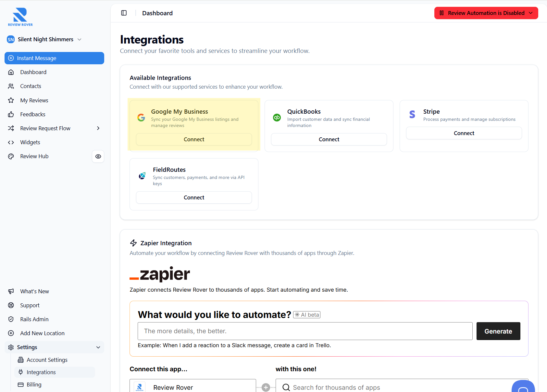Click the house icon beside Dashboard

[x=11, y=72]
